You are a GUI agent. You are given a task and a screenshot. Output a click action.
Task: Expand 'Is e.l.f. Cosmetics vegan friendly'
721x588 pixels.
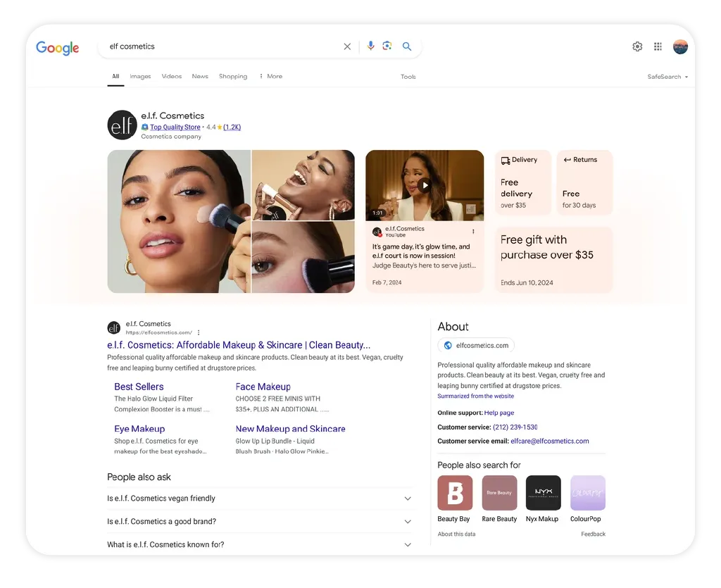pyautogui.click(x=260, y=499)
